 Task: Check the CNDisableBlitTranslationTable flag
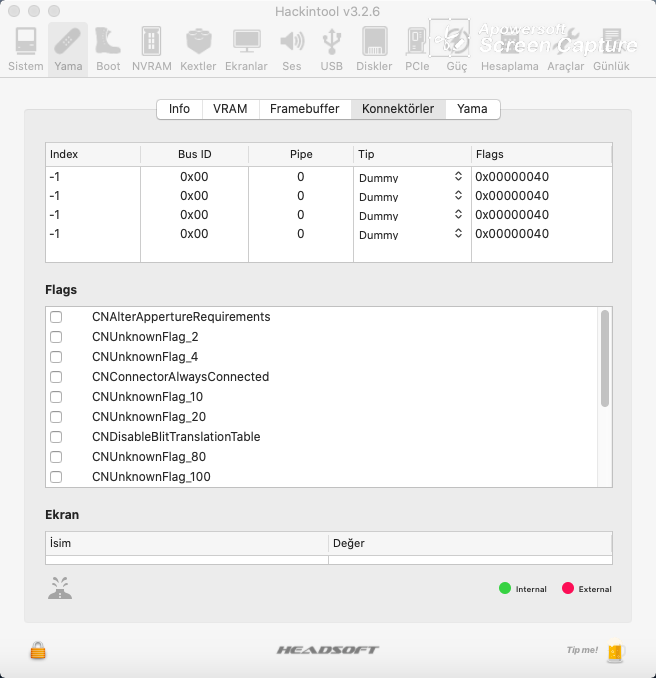point(56,437)
